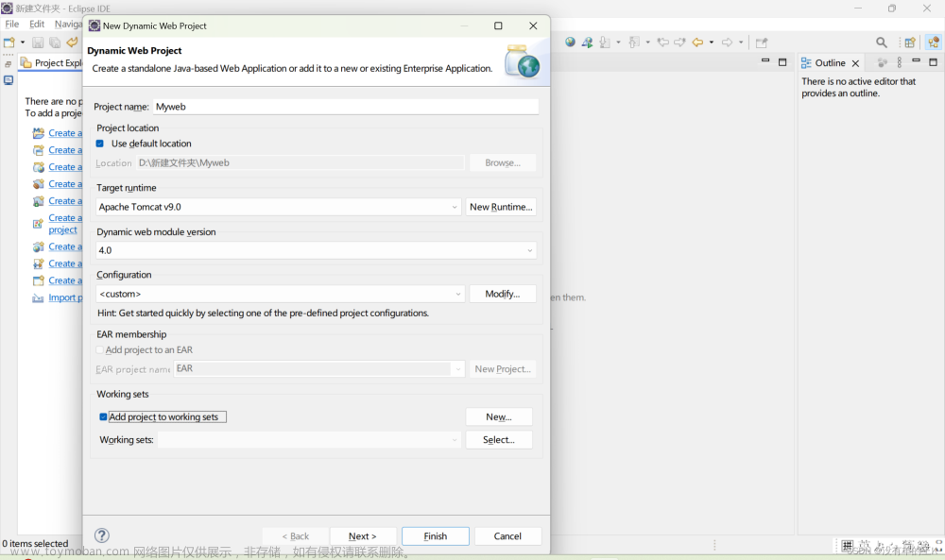Click the New wizard icon in Eclipse toolbar
Viewport: 945px width, 560px height.
click(x=9, y=42)
